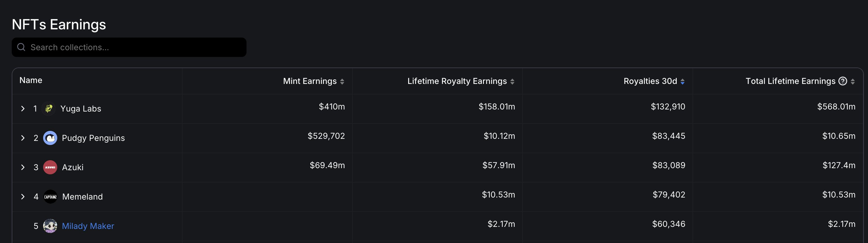Screen dimensions: 868x243
Task: Click the Mint Earnings column header
Action: [310, 81]
